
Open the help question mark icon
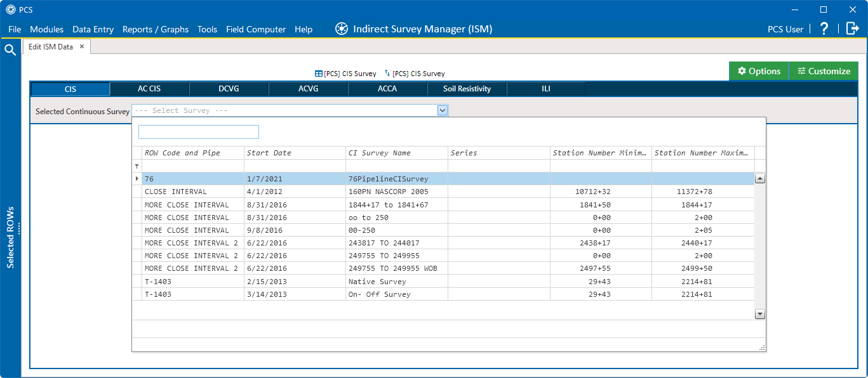coord(824,29)
